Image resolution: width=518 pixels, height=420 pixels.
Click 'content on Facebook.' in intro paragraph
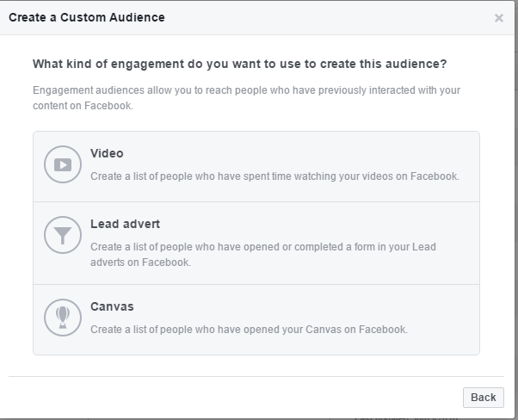point(83,106)
